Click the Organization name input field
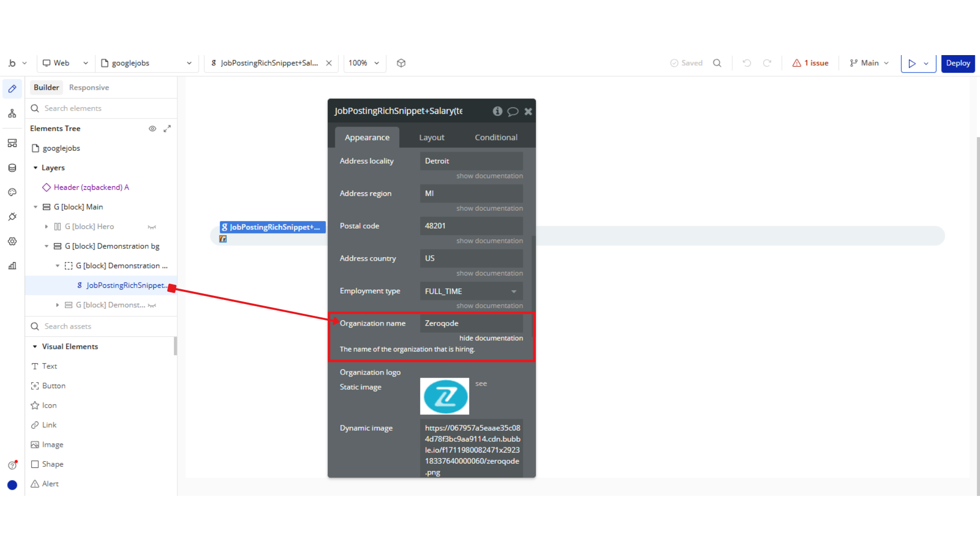The image size is (980, 551). [471, 323]
